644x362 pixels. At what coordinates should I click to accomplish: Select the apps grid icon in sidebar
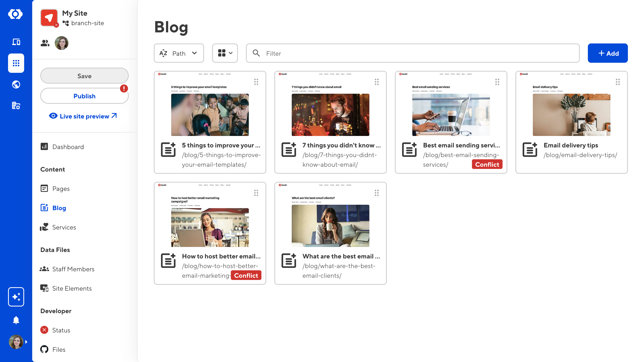point(16,63)
